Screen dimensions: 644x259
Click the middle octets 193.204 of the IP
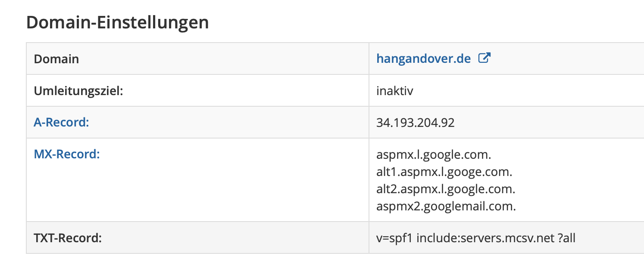[415, 123]
